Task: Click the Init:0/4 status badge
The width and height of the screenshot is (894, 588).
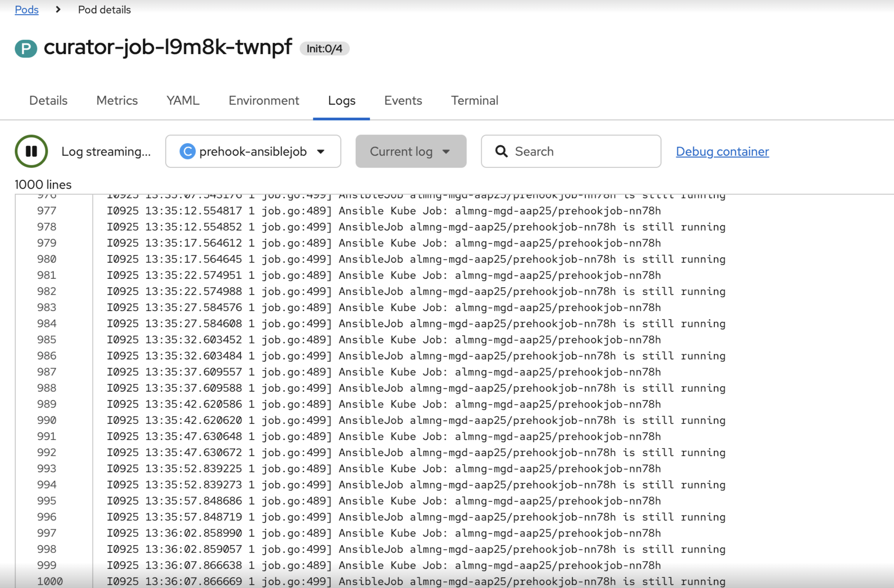Action: tap(324, 49)
